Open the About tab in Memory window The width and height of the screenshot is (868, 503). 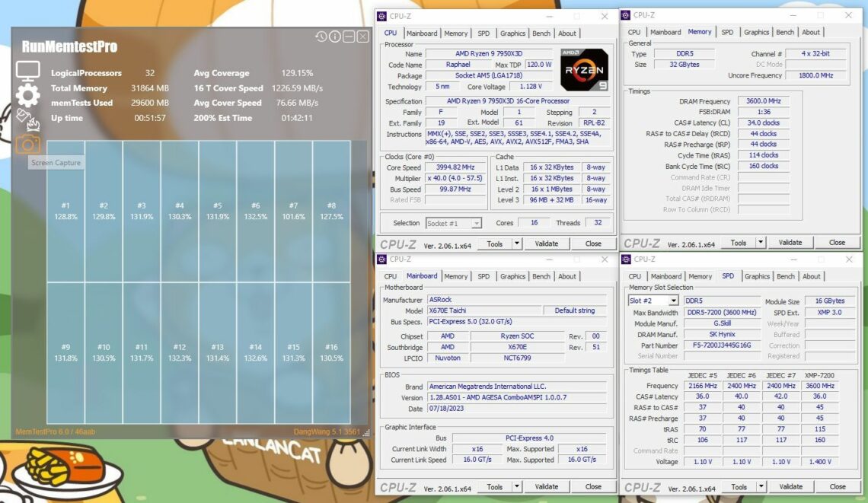pyautogui.click(x=812, y=32)
